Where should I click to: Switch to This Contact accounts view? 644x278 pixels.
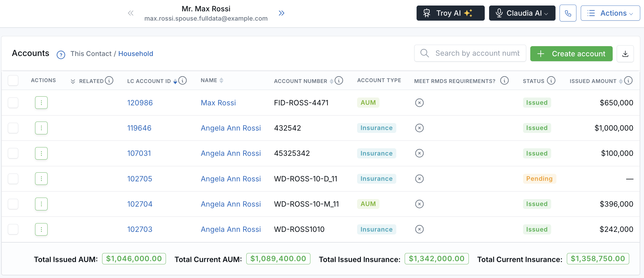[x=91, y=54]
